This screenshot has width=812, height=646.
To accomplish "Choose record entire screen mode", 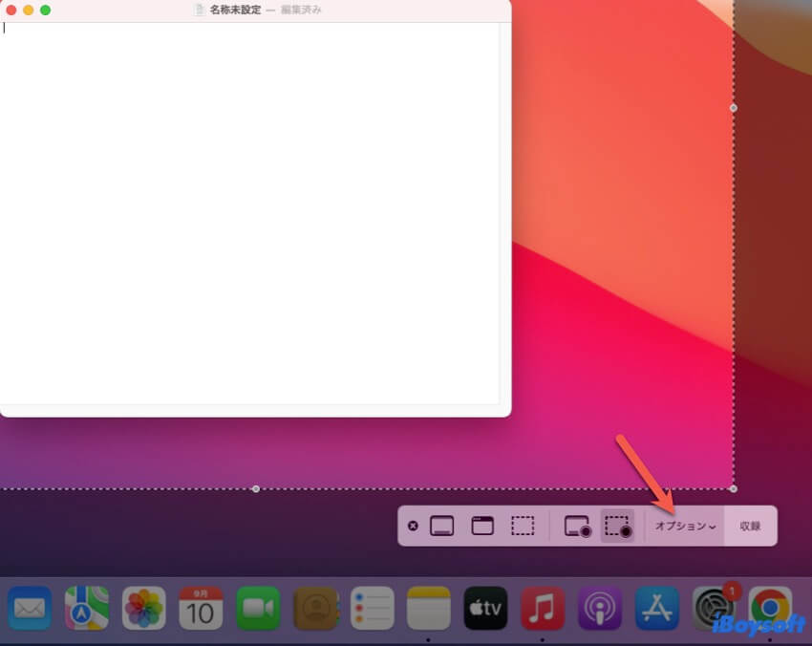I will coord(577,527).
